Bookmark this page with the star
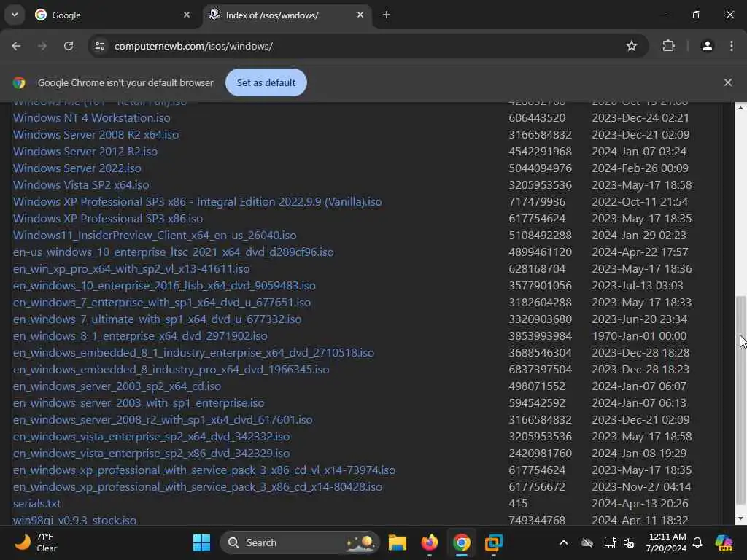This screenshot has height=560, width=747. (631, 46)
